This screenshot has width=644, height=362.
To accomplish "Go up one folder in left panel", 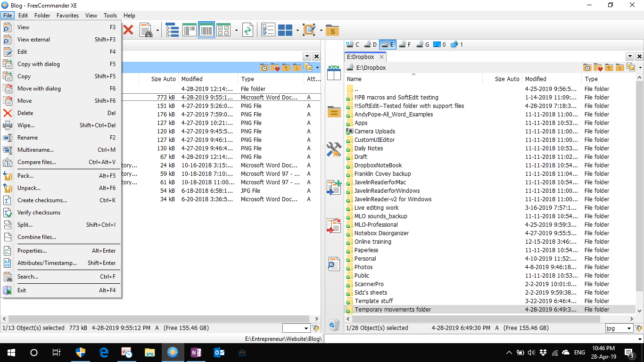I will click(286, 68).
